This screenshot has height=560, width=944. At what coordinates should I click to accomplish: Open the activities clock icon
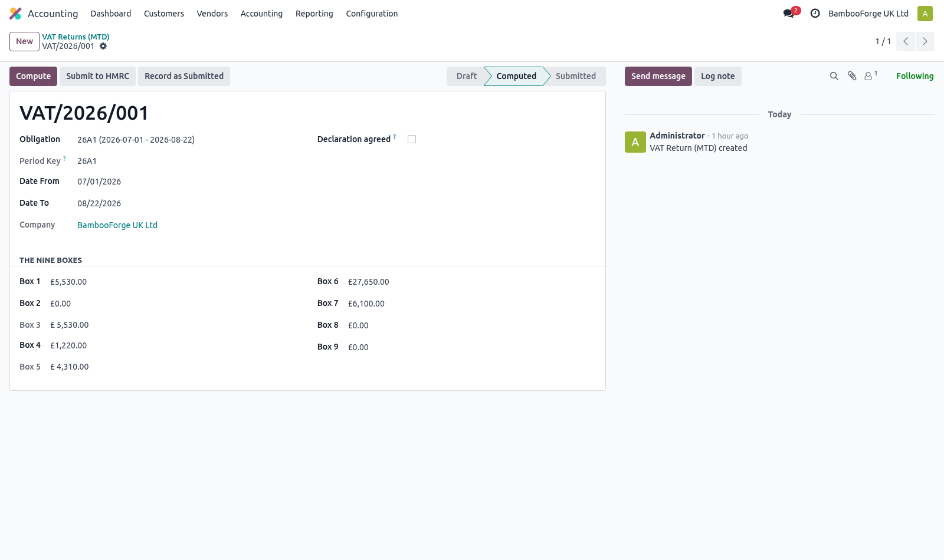[x=815, y=14]
